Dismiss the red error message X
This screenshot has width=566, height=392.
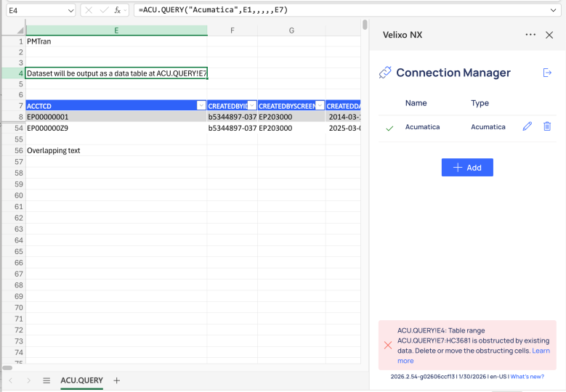388,346
